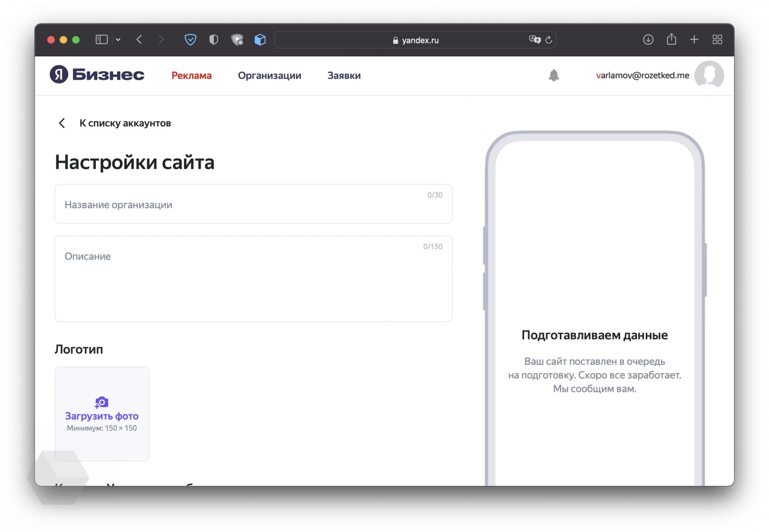Show tab overview grid

(x=717, y=40)
